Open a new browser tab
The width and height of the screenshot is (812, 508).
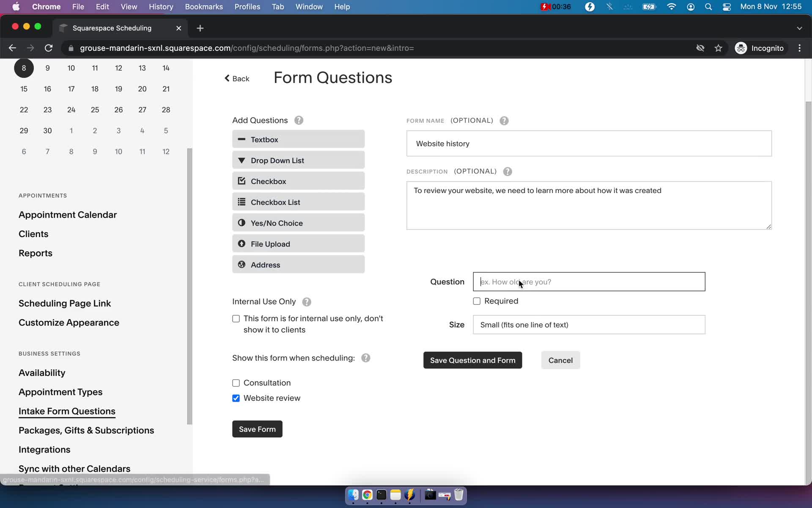tap(200, 28)
